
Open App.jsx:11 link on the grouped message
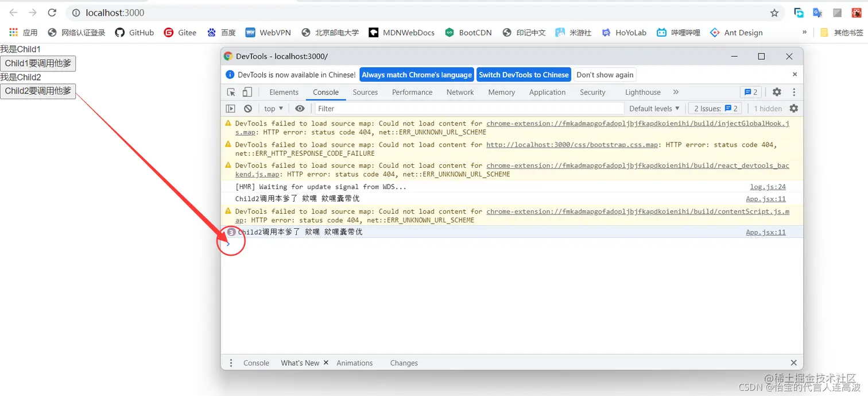766,232
